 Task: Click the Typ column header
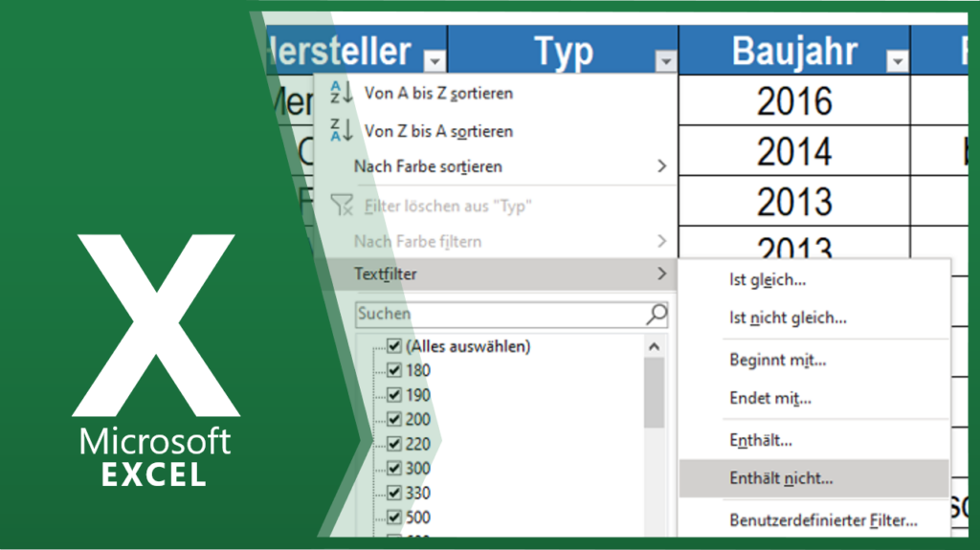(563, 50)
